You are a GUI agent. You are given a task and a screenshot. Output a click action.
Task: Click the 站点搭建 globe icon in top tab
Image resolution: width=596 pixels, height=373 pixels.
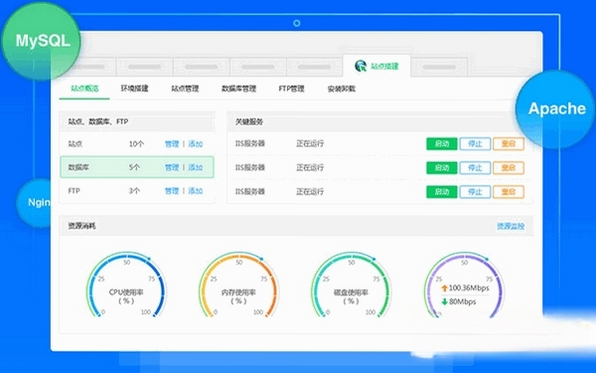point(360,66)
